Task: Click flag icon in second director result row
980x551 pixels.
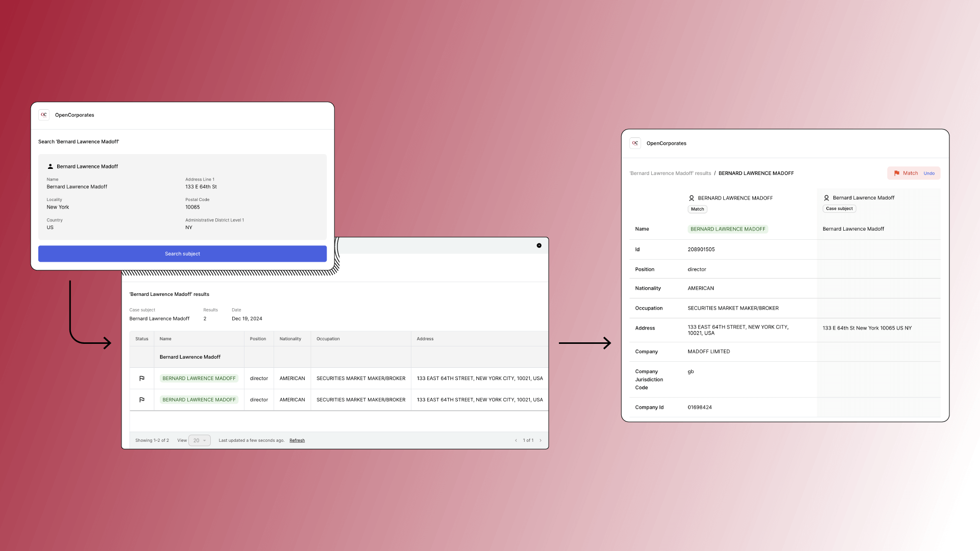Action: click(x=142, y=400)
